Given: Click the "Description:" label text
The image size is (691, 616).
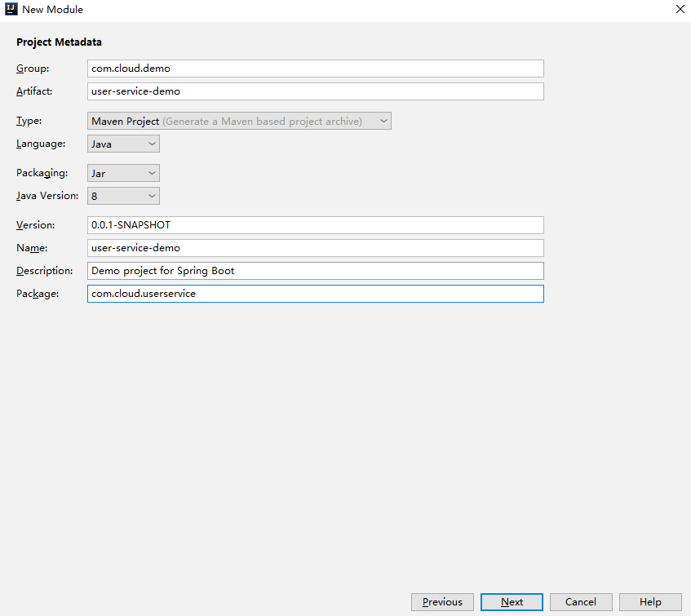Looking at the screenshot, I should tap(45, 271).
